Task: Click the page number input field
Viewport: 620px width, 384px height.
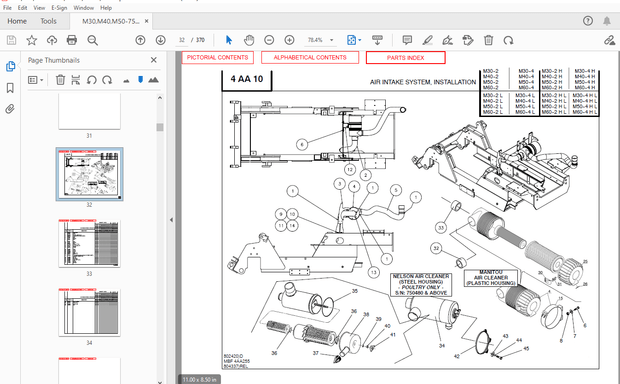Action: click(x=182, y=40)
